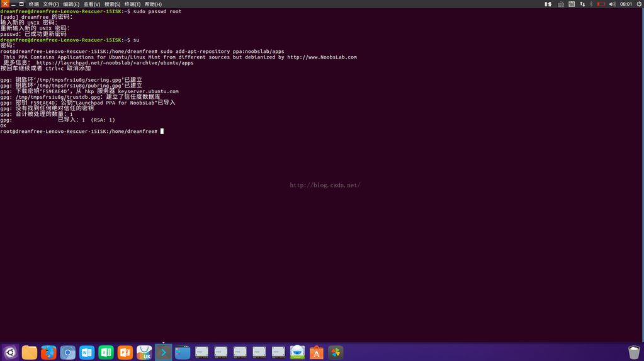Open the 编辑(E) menu

pos(72,4)
